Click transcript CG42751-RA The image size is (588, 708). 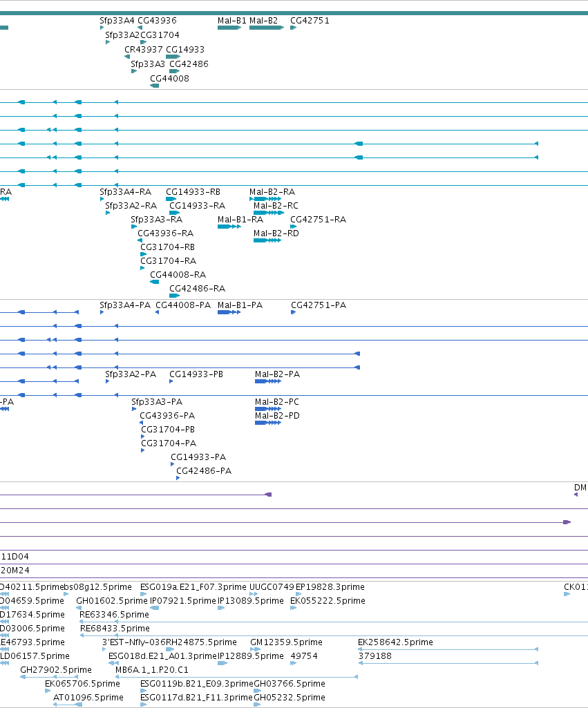click(319, 220)
